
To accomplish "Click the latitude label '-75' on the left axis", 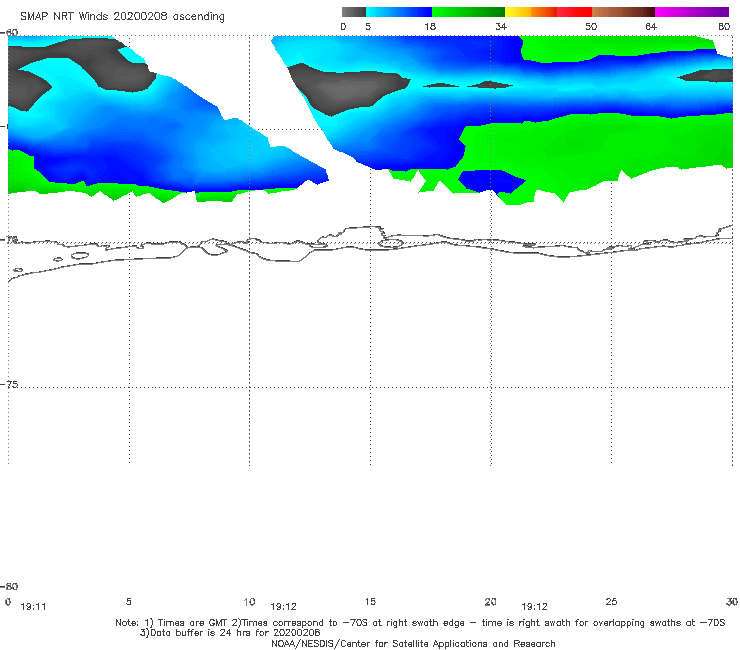I will [x=9, y=385].
